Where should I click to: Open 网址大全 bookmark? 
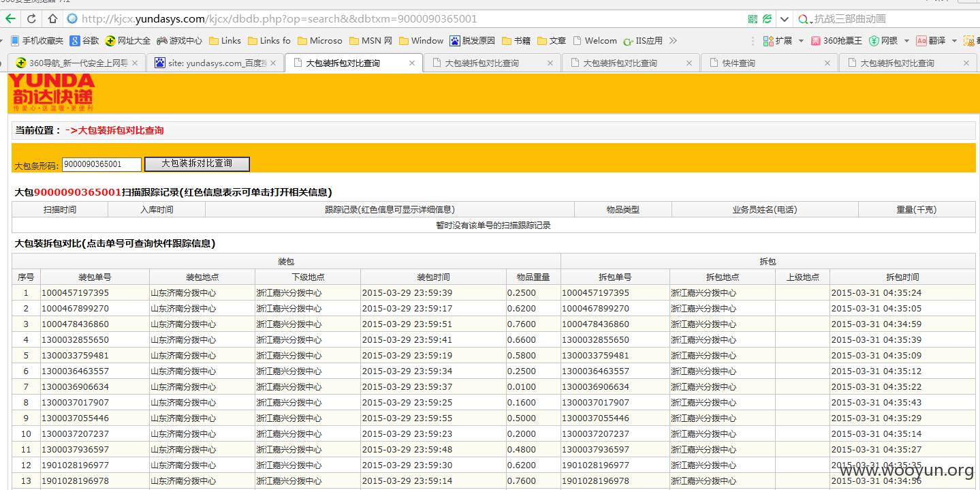click(x=128, y=41)
